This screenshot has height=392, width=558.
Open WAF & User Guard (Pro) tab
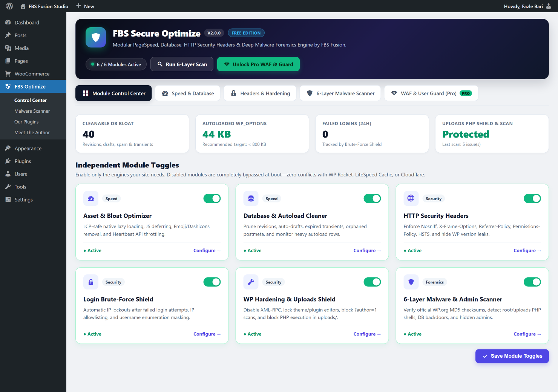point(431,93)
